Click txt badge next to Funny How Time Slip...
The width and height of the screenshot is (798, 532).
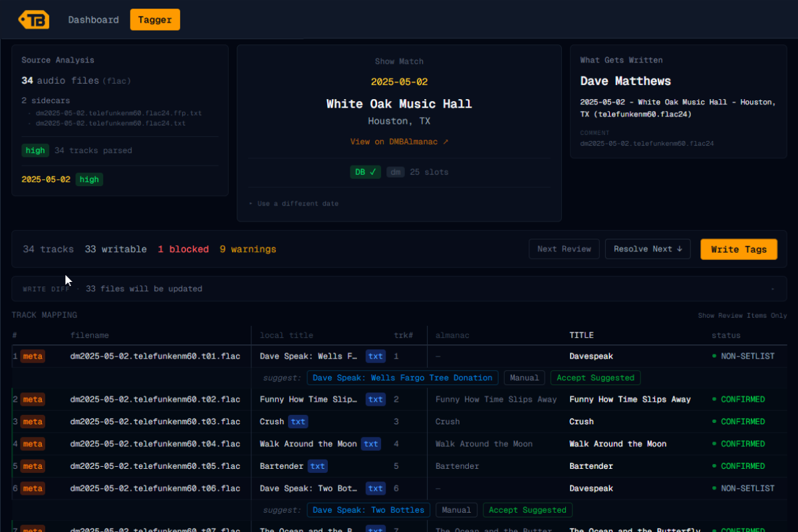point(376,400)
